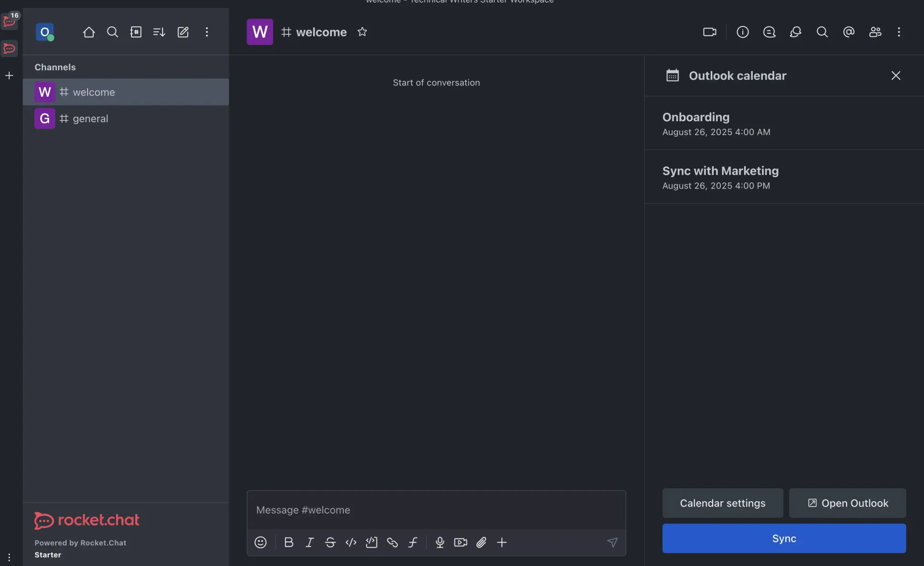Select the general channel

pos(126,119)
